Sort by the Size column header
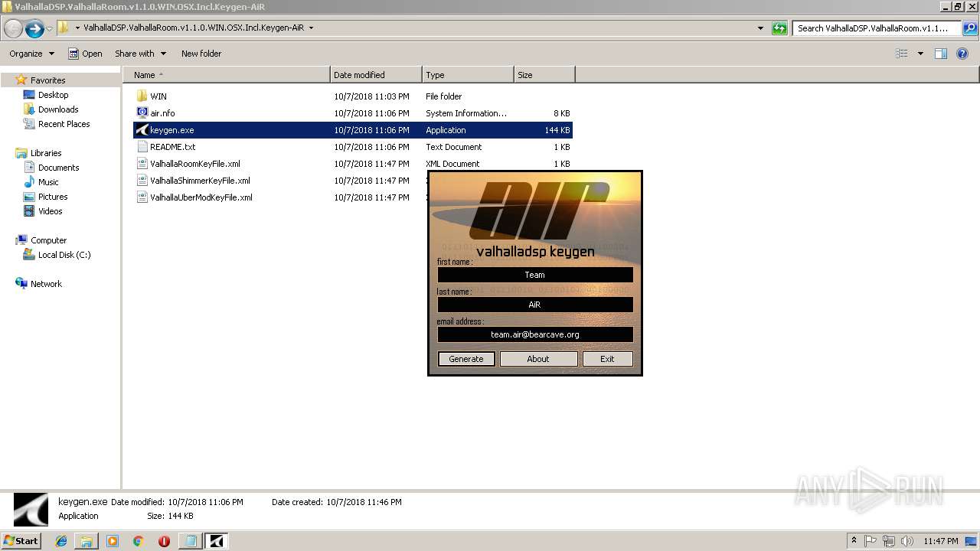 click(544, 75)
